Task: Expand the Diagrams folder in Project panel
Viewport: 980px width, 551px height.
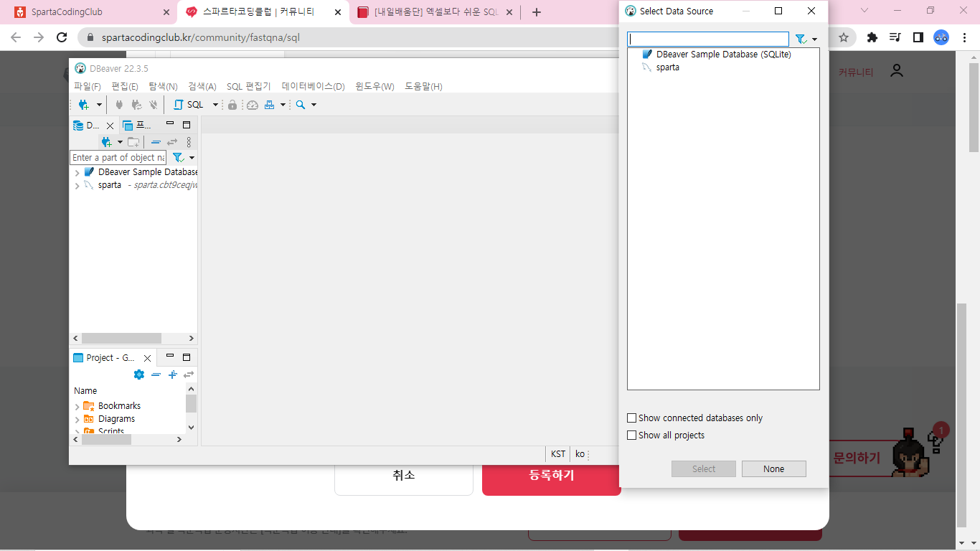Action: [77, 420]
